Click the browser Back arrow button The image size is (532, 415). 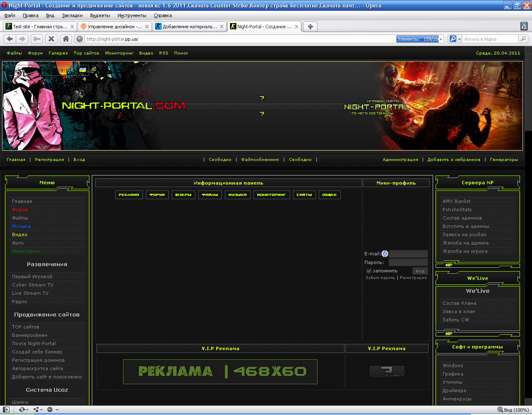[10, 39]
